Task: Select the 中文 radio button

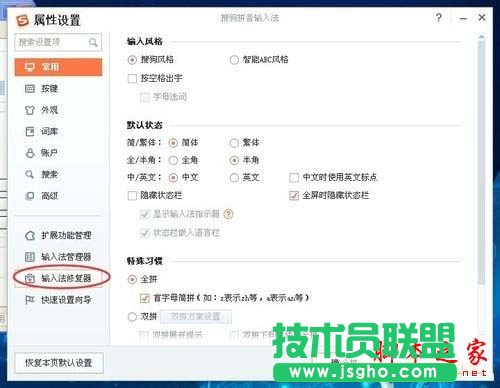Action: pos(173,178)
